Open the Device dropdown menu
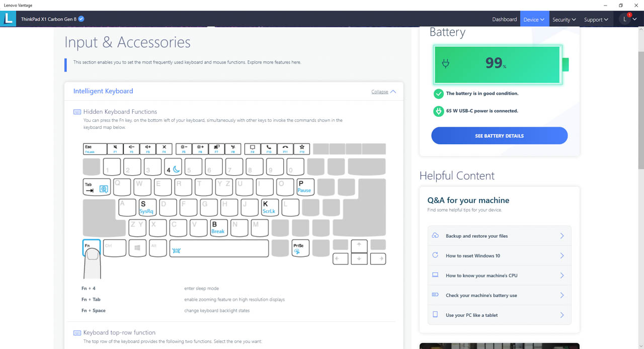644x349 pixels. point(534,19)
